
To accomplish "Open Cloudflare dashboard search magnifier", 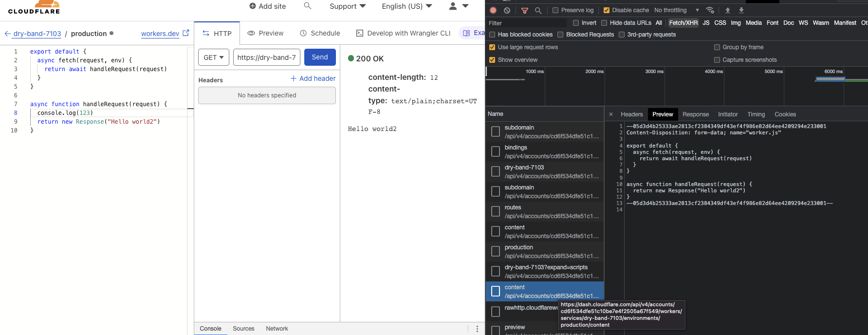I will tap(307, 6).
